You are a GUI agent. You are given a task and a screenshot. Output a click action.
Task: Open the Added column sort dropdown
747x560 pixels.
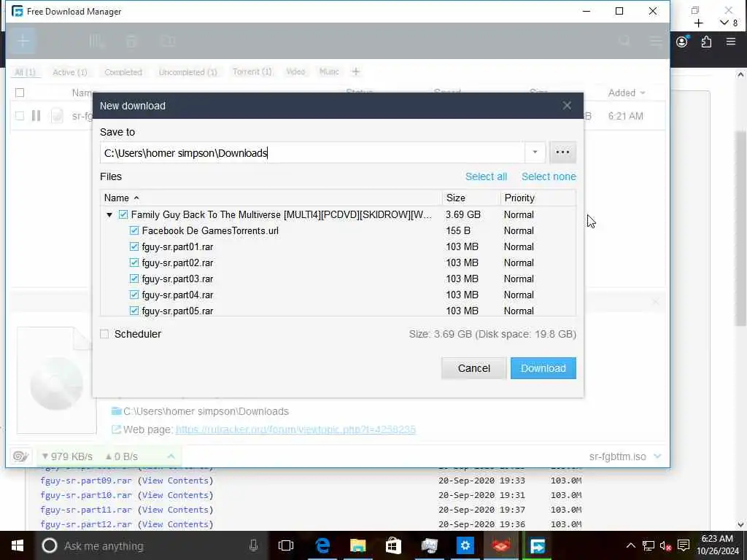pos(643,93)
